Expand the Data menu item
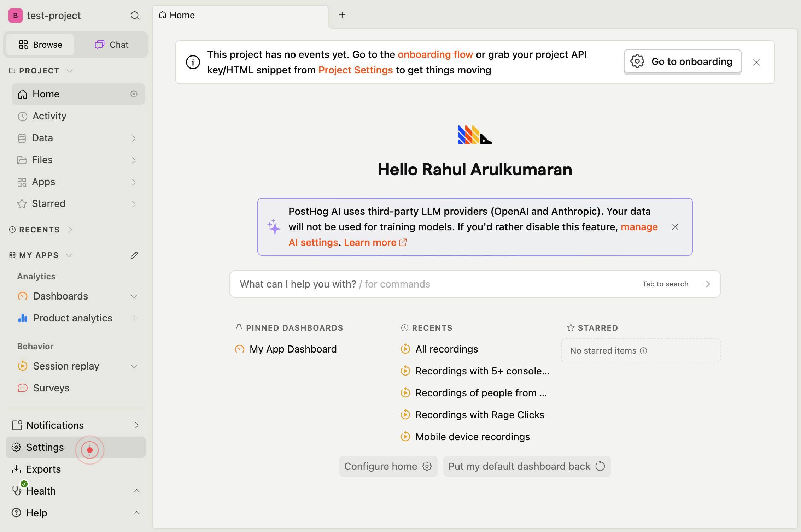 (134, 138)
